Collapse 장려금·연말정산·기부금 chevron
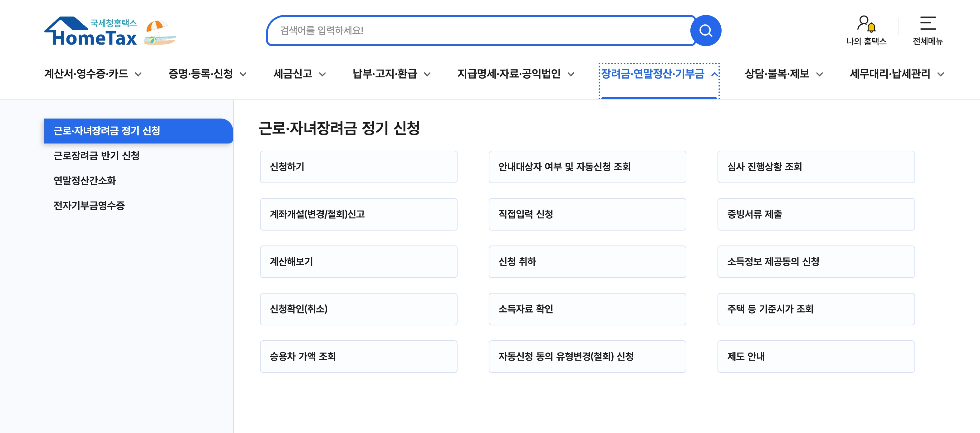This screenshot has height=433, width=980. point(714,74)
